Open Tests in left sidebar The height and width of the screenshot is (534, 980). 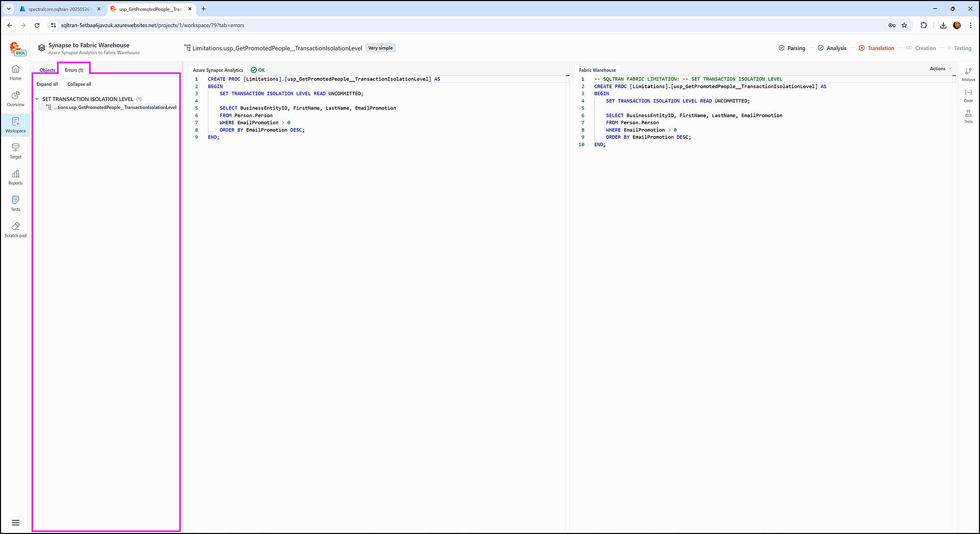16,203
